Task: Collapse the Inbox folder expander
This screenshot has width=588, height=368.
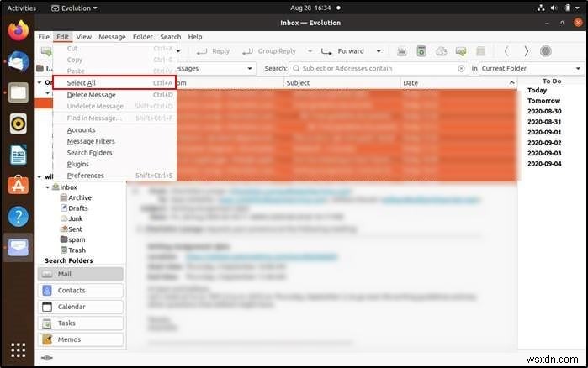Action: (x=48, y=187)
